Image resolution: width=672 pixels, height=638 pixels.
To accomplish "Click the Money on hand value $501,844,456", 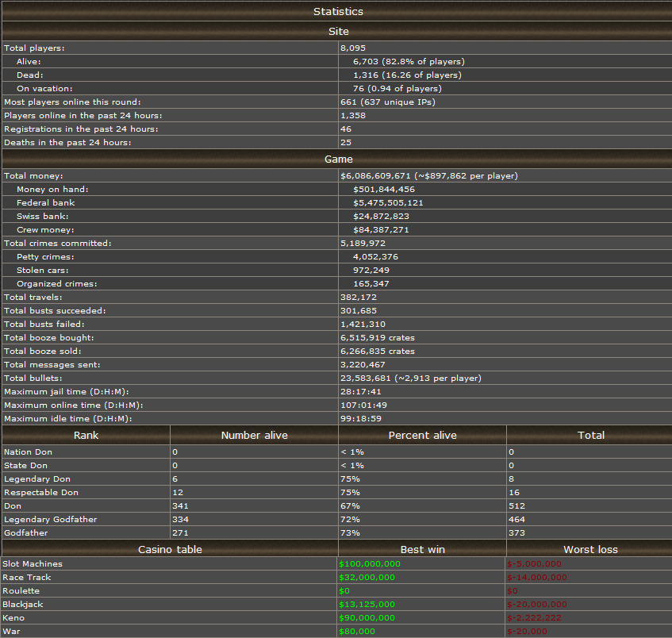I will coord(384,189).
